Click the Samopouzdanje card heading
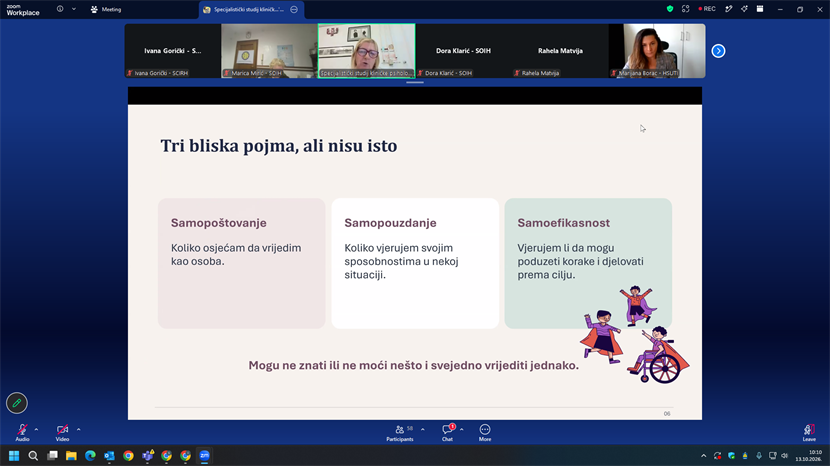Image resolution: width=830 pixels, height=466 pixels. point(390,223)
